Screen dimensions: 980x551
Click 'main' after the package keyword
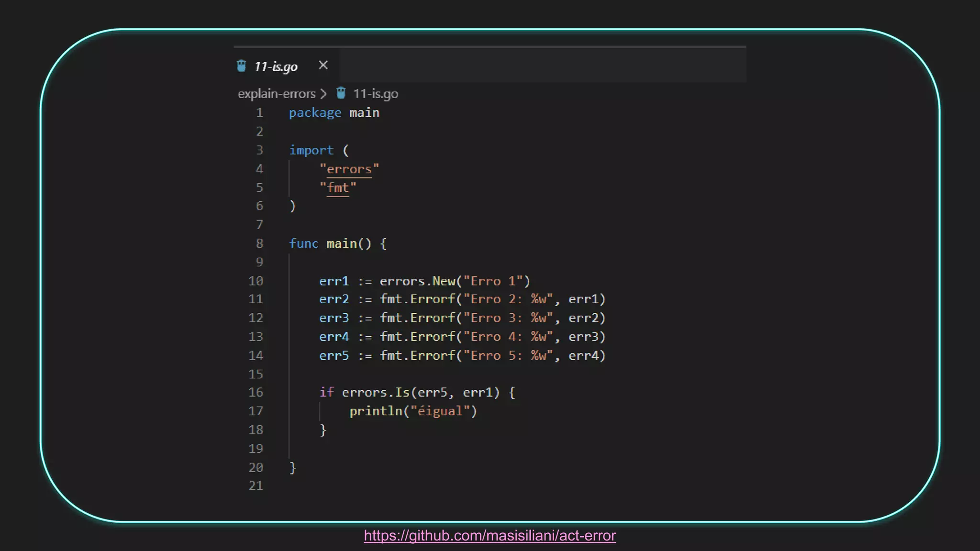pos(364,113)
